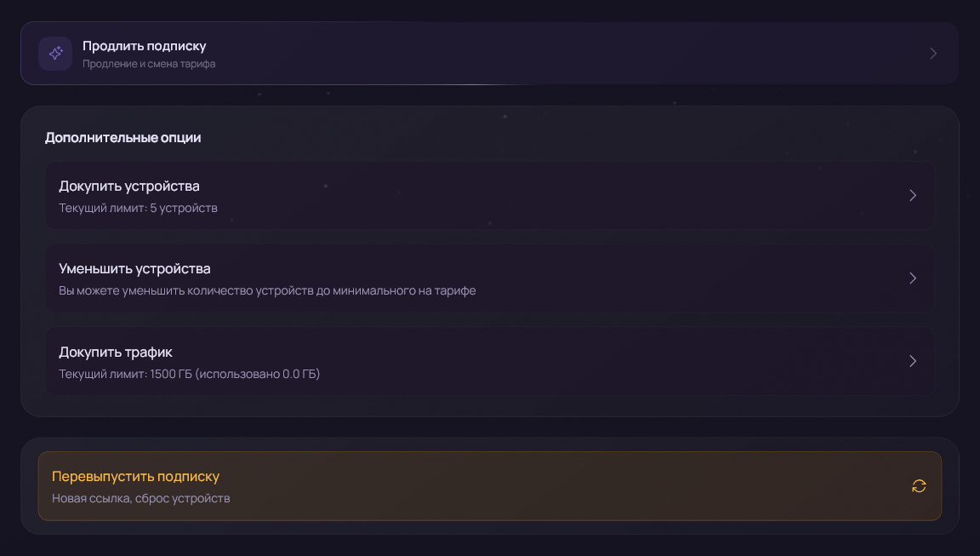The height and width of the screenshot is (556, 980).
Task: Click the refresh icon on Перевыпустить подписку
Action: click(919, 486)
